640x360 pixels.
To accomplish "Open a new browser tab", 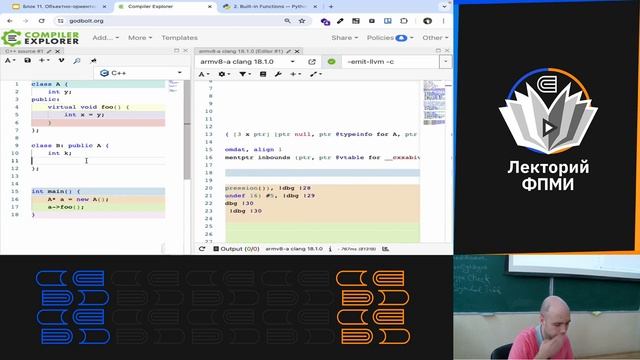I will coord(331,7).
